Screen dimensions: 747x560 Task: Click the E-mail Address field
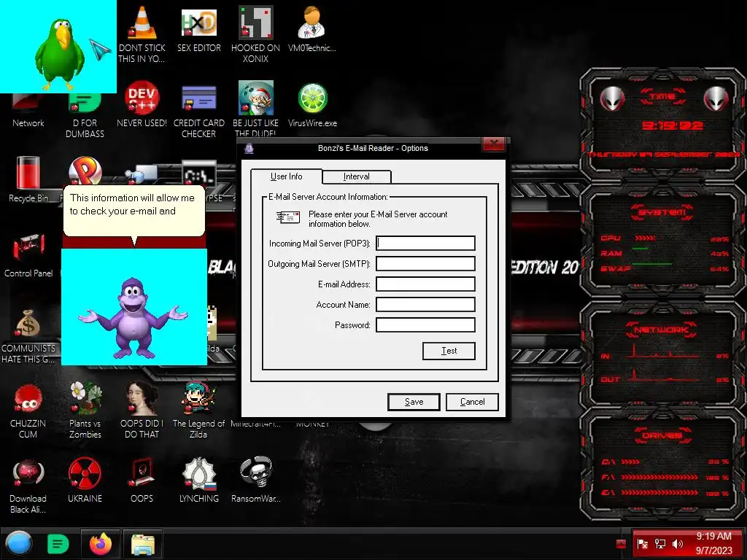[425, 284]
